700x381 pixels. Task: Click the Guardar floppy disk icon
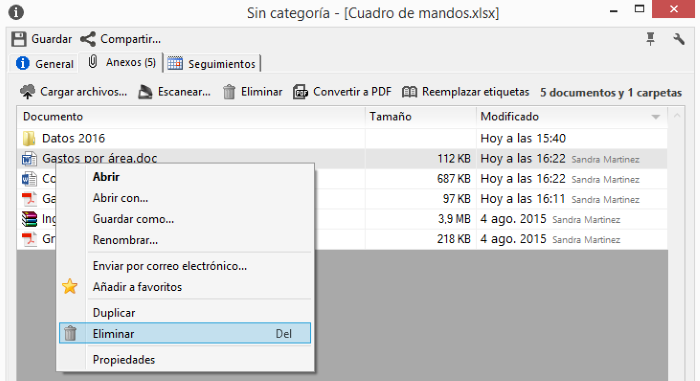pyautogui.click(x=19, y=39)
